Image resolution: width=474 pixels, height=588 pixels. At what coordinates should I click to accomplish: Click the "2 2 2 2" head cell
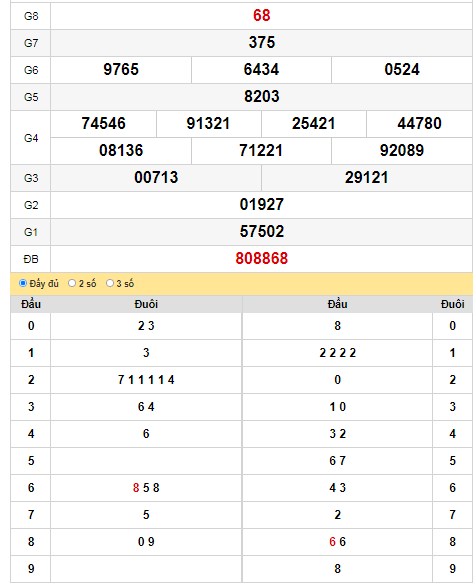[x=337, y=353]
